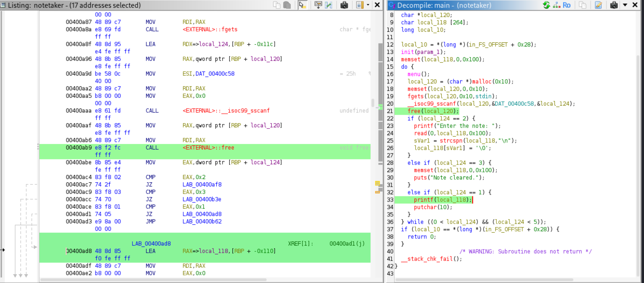Viewport: 644px width, 283px height.
Task: Click the Copy icon in the Listing toolbar
Action: [276, 5]
